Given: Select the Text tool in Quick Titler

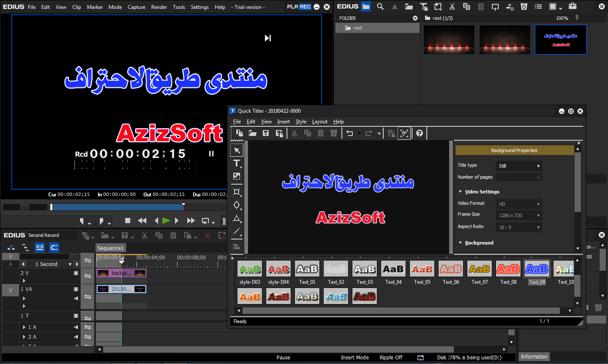Looking at the screenshot, I should click(237, 163).
